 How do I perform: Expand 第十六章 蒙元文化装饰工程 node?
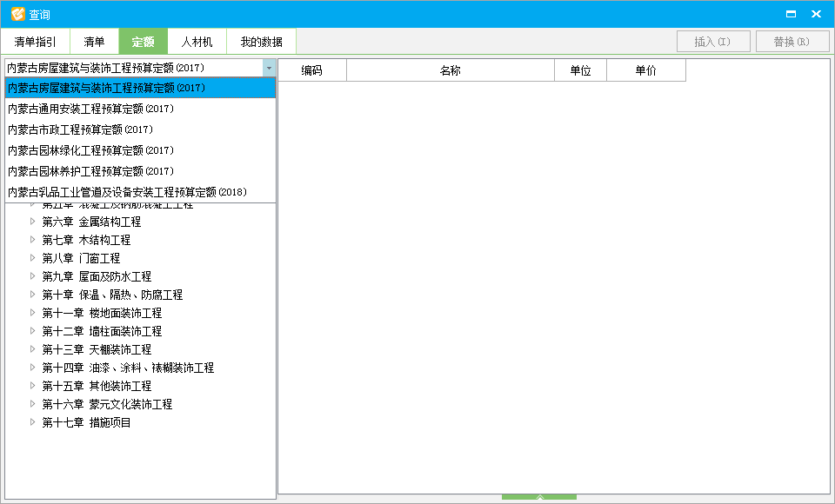tap(32, 403)
